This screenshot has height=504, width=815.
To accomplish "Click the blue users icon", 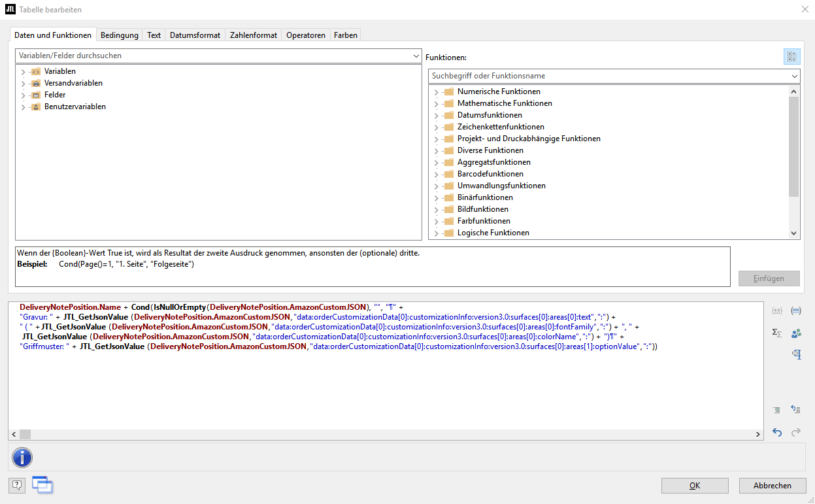I will (x=796, y=333).
